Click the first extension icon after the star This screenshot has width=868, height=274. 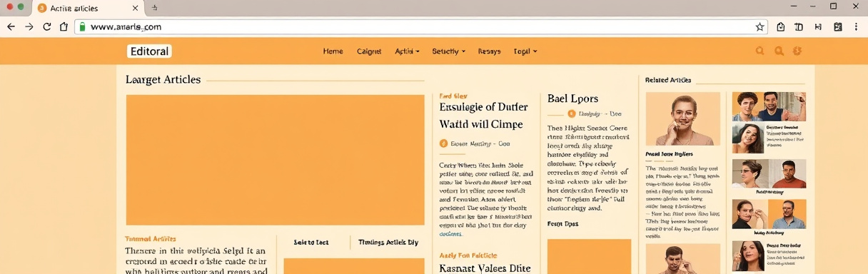[780, 26]
